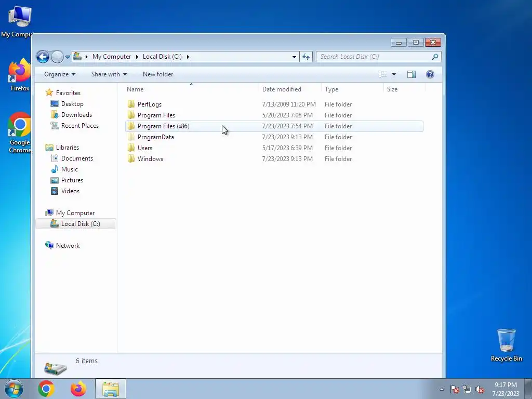The height and width of the screenshot is (399, 532).
Task: Open the recent pages dropdown arrow
Action: click(68, 57)
